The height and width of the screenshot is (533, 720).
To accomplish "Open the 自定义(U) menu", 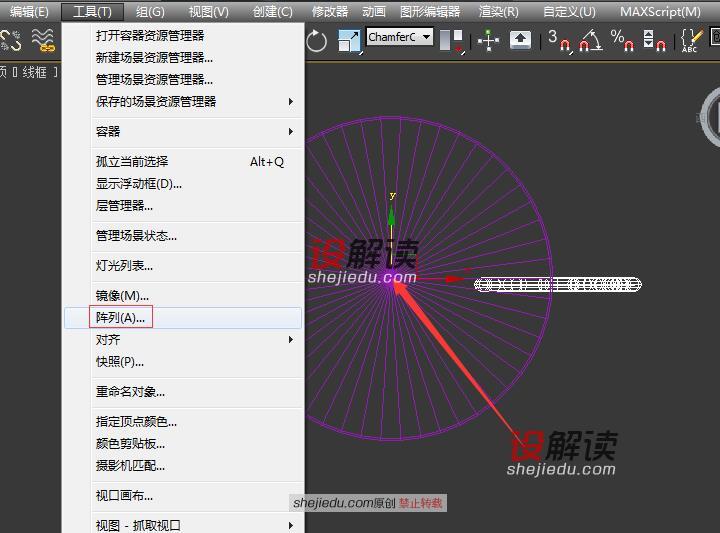I will click(569, 11).
